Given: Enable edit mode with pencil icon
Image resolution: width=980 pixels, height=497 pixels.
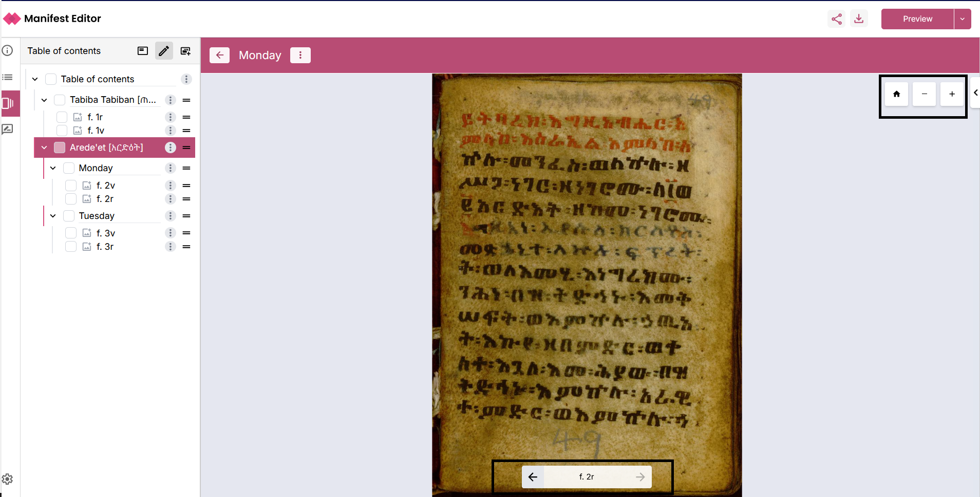Looking at the screenshot, I should pyautogui.click(x=164, y=51).
